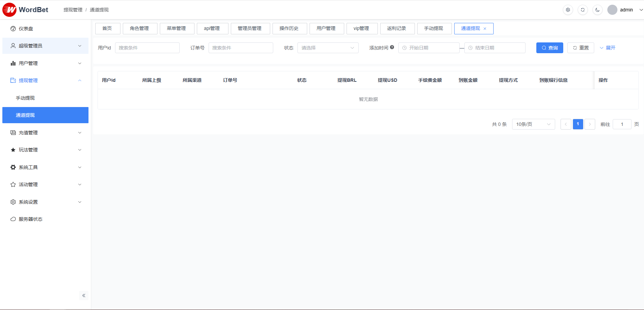Click the blue 查询 search button
The height and width of the screenshot is (310, 644).
pyautogui.click(x=549, y=48)
